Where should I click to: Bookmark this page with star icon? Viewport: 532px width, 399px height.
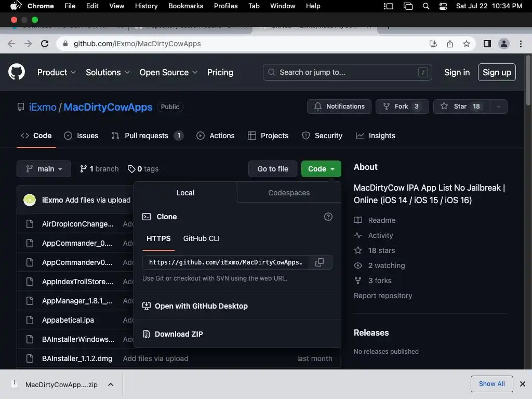point(467,44)
